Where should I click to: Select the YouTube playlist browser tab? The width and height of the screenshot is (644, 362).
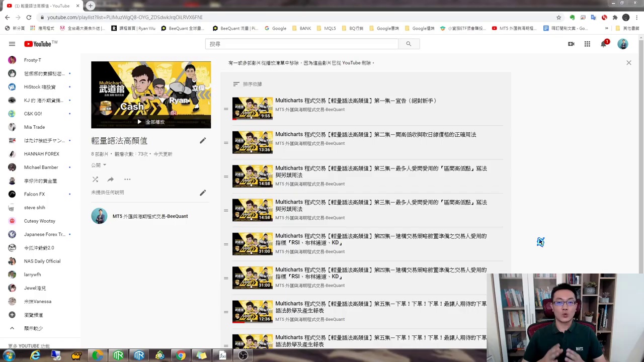42,6
